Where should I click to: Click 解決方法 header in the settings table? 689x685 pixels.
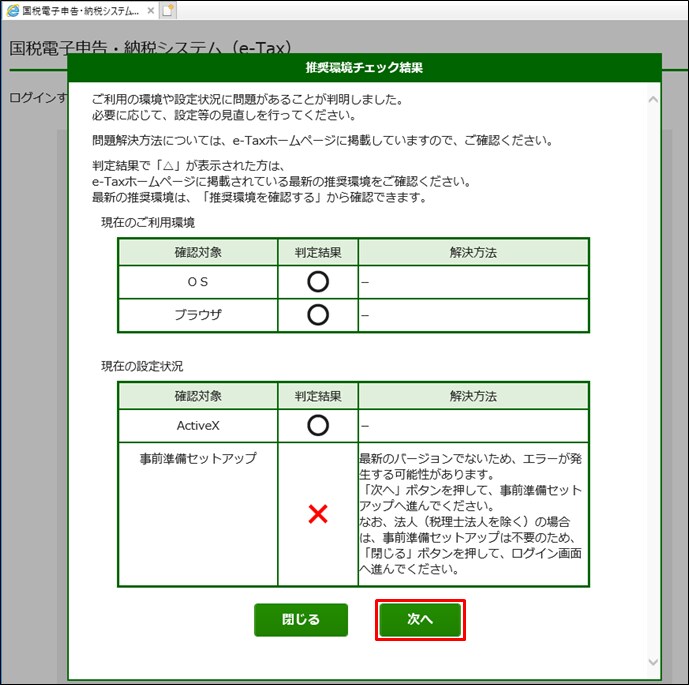click(473, 396)
